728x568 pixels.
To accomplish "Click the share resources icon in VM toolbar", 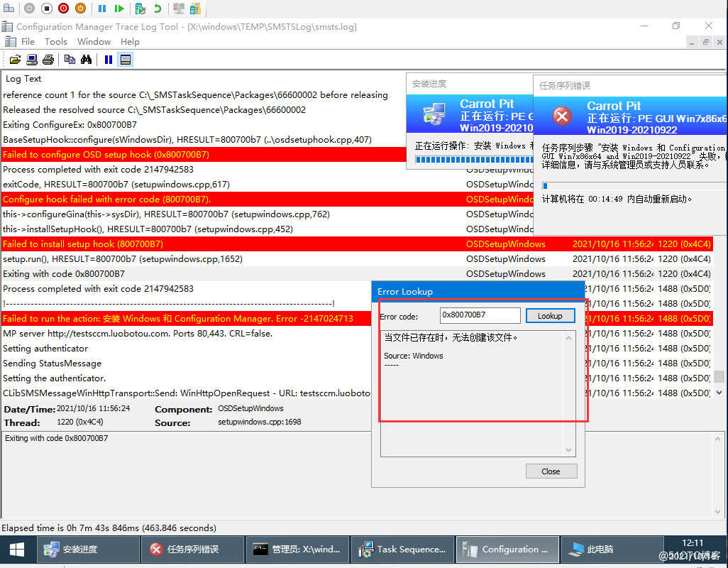I will (x=195, y=9).
